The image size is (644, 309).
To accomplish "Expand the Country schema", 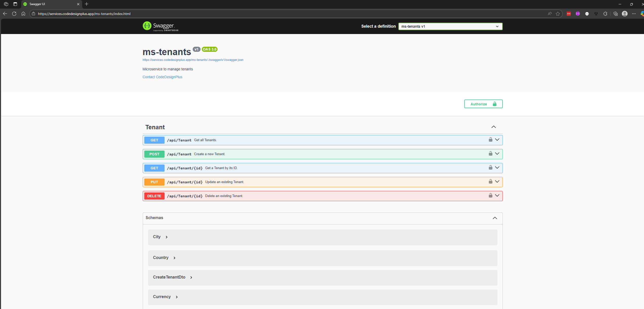I will coord(174,258).
